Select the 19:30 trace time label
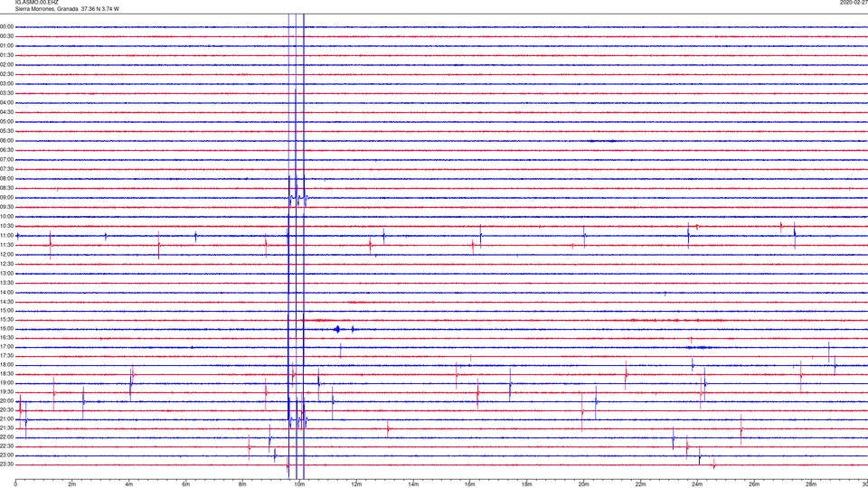Viewport: 868px width, 488px height. coord(6,391)
